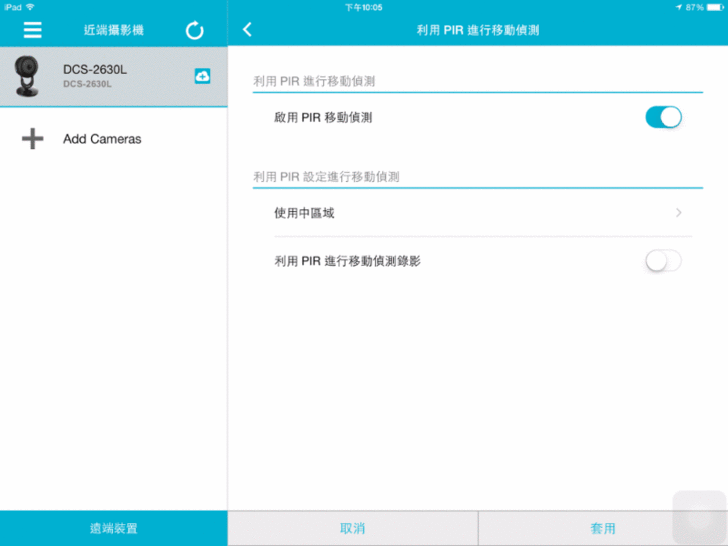
Task: Refresh the local camera list
Action: pyautogui.click(x=195, y=30)
